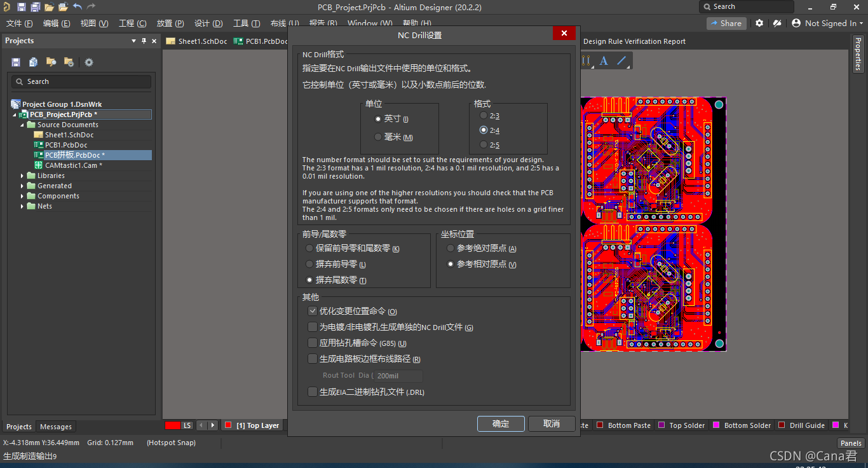Click the Share button in the title bar

726,23
